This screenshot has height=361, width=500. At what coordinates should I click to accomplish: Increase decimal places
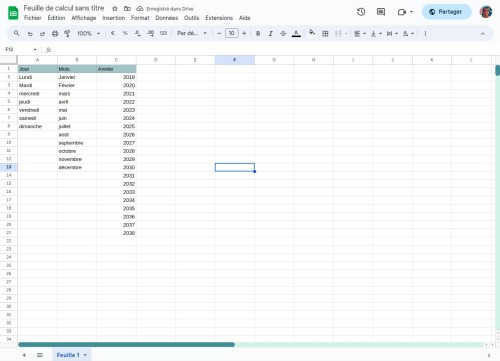150,33
